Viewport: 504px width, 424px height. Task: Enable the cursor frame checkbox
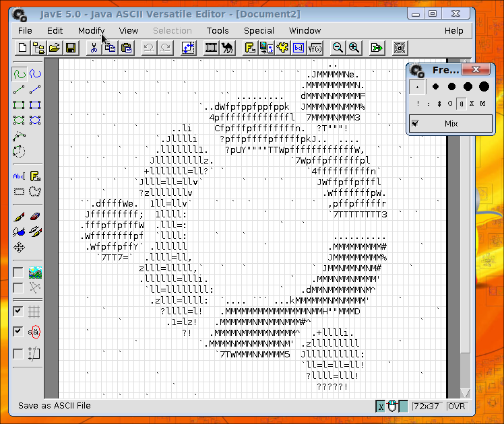[18, 354]
